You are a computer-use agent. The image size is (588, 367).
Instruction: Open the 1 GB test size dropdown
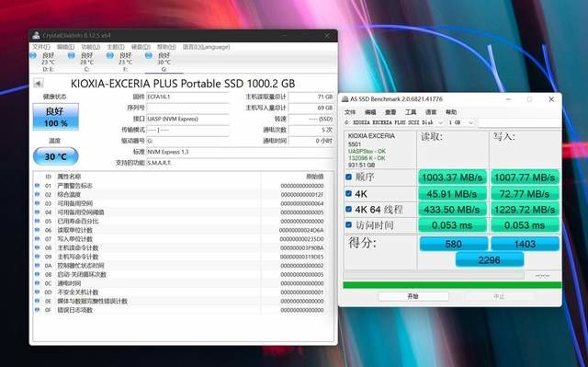[461, 122]
